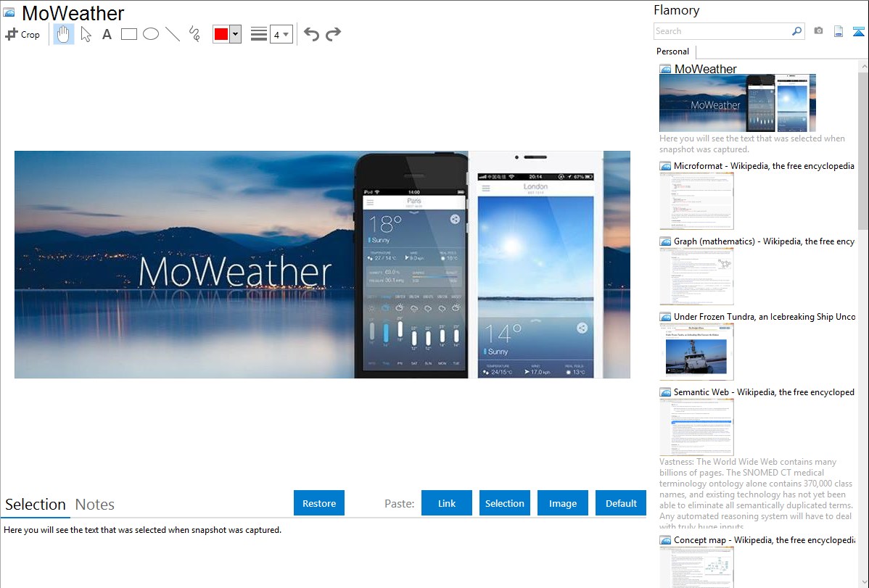The height and width of the screenshot is (588, 869).
Task: Undo the last edit
Action: click(x=311, y=34)
